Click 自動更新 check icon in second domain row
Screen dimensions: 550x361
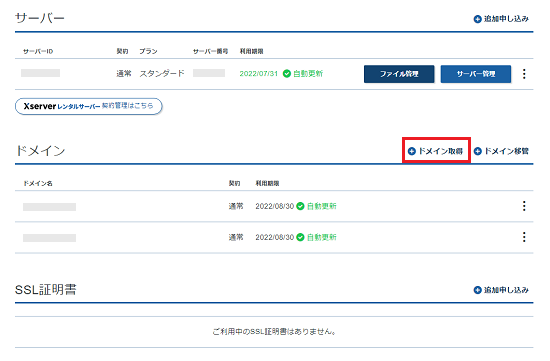[300, 237]
